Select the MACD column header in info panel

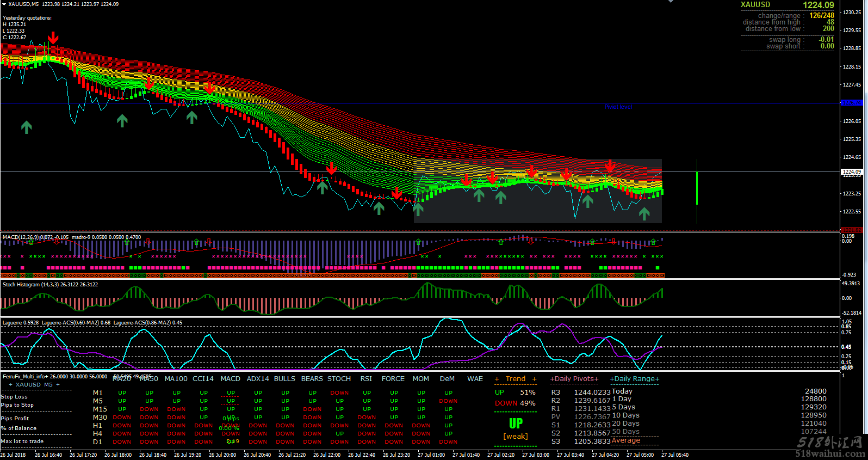point(230,379)
